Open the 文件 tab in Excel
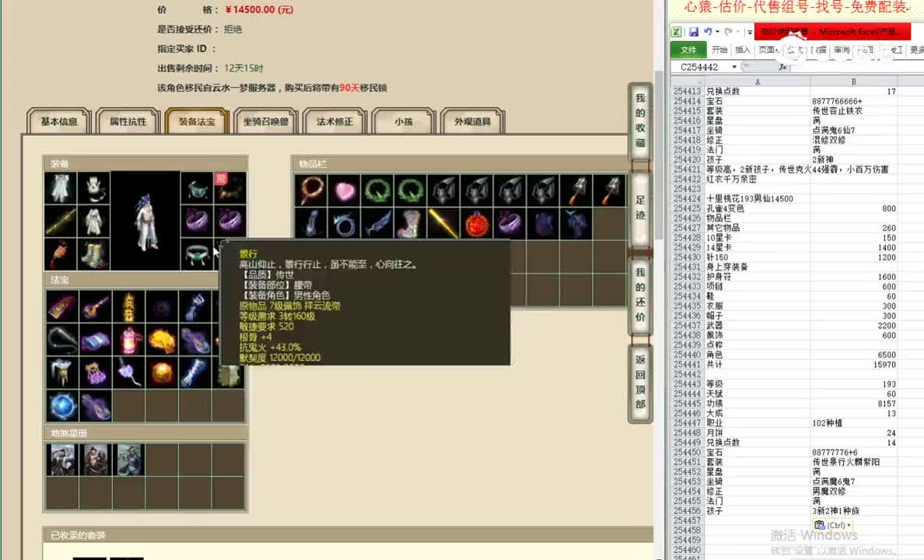This screenshot has height=560, width=924. (x=688, y=50)
